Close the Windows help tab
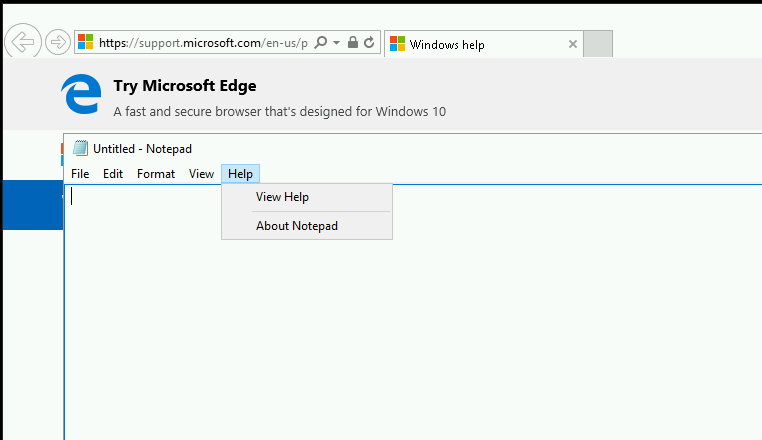The height and width of the screenshot is (440, 762). (x=573, y=44)
